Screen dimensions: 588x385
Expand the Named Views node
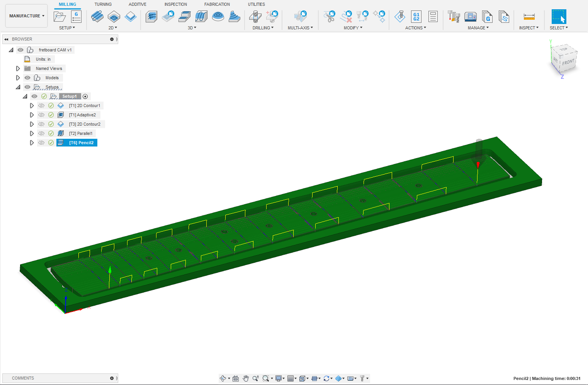pyautogui.click(x=18, y=68)
